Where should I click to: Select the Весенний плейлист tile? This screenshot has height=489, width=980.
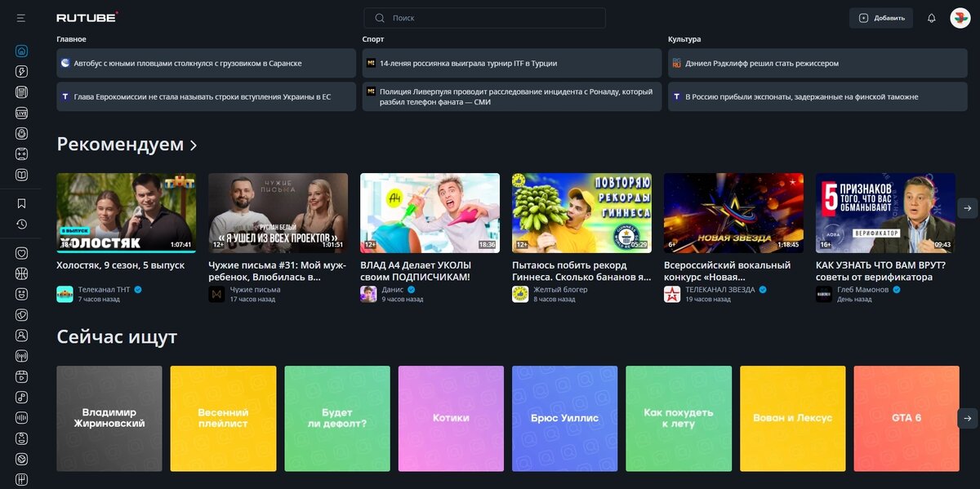(x=223, y=418)
